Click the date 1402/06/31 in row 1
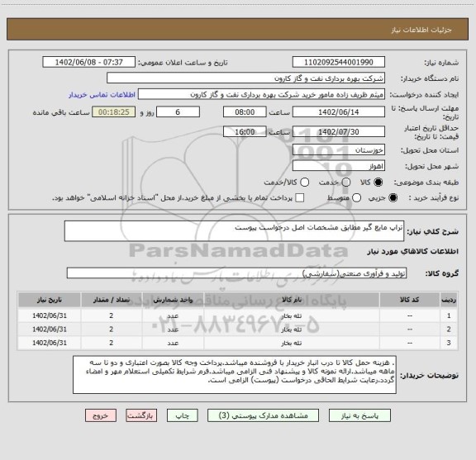This screenshot has width=476, height=460. tap(50, 315)
